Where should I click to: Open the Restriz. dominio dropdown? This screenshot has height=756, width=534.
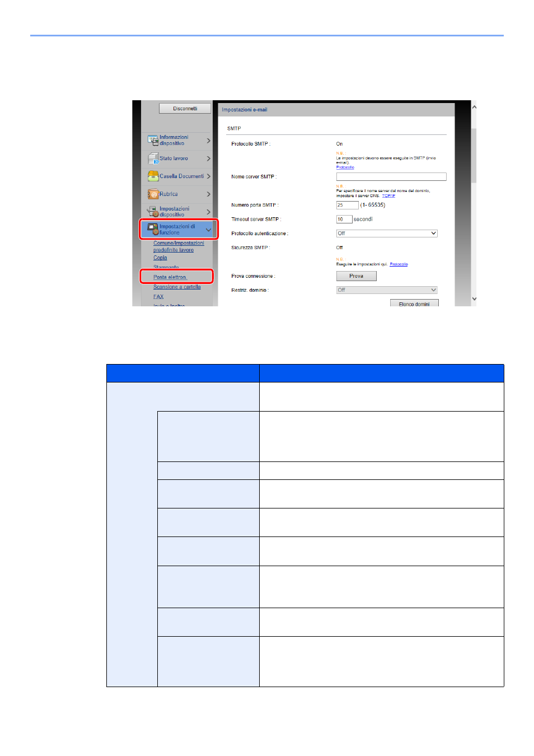point(387,290)
